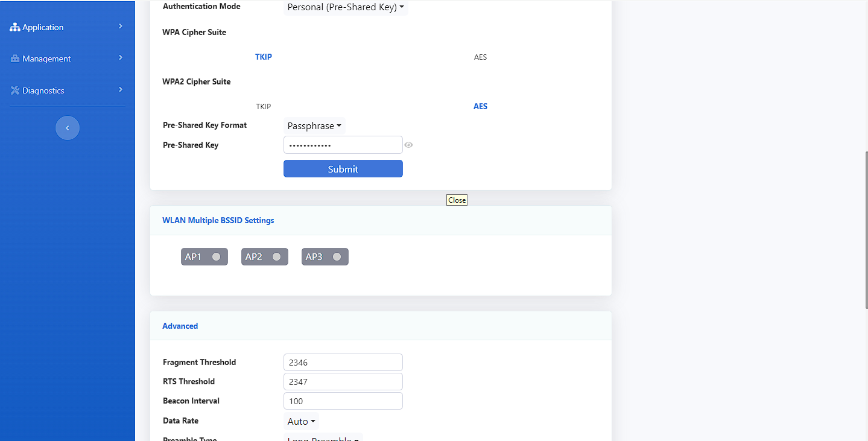The width and height of the screenshot is (868, 441).
Task: Toggle the AP2 switch
Action: click(265, 256)
